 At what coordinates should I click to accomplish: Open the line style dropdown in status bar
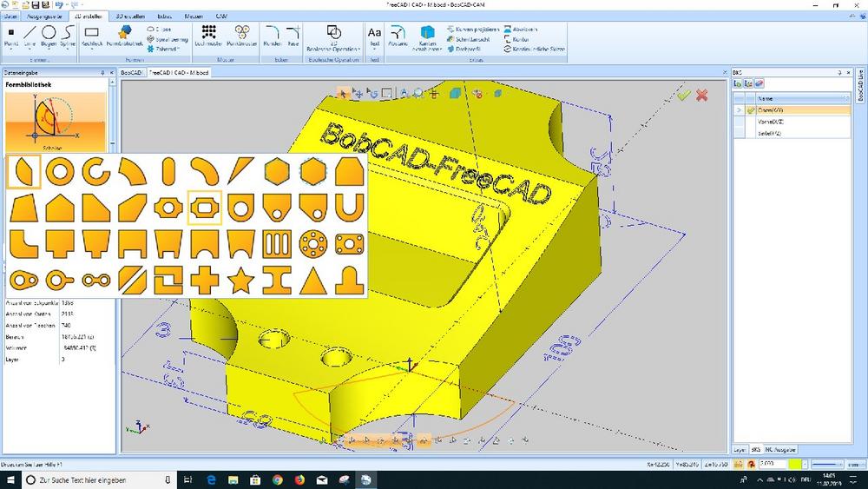827,464
